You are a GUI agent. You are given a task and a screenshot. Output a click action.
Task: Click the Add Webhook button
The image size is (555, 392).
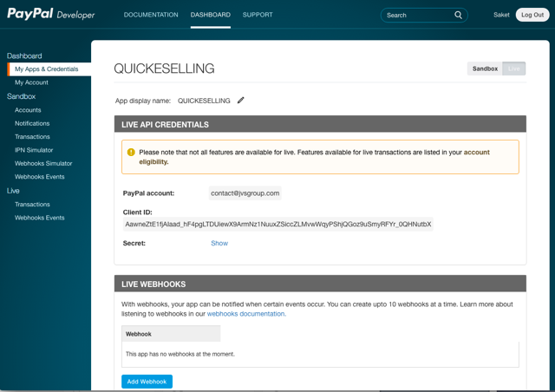[x=147, y=382]
